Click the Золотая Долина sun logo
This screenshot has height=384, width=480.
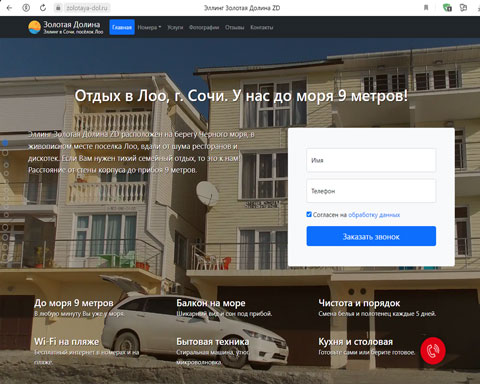click(x=34, y=27)
